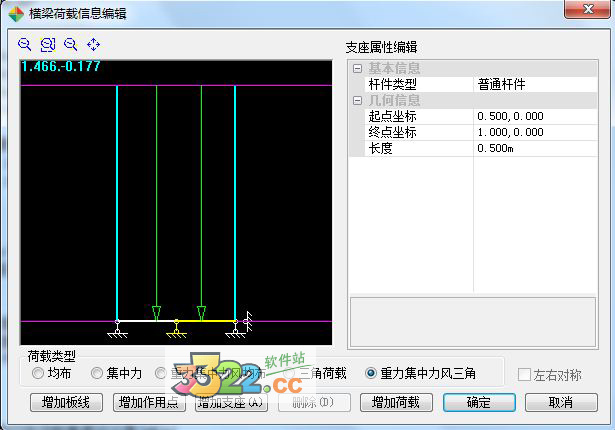Select the yellow support symbol in the canvas
615x430 pixels.
pyautogui.click(x=176, y=330)
